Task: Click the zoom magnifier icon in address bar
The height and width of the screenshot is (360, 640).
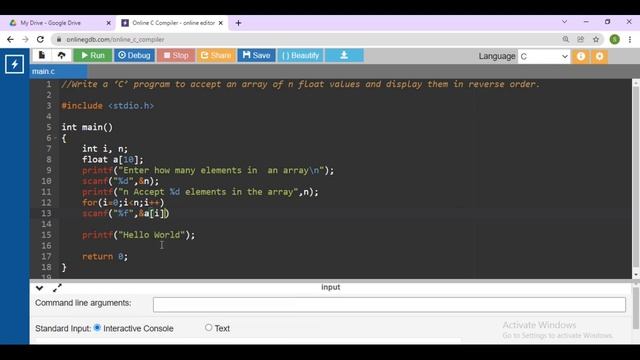Action: tap(565, 40)
